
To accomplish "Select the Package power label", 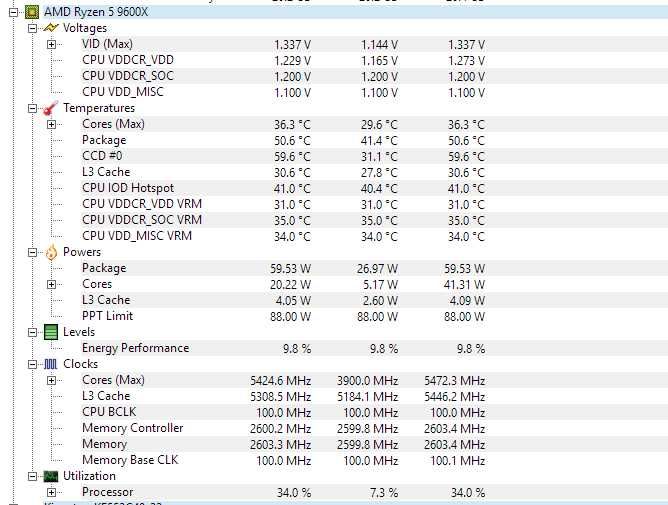I will point(104,268).
